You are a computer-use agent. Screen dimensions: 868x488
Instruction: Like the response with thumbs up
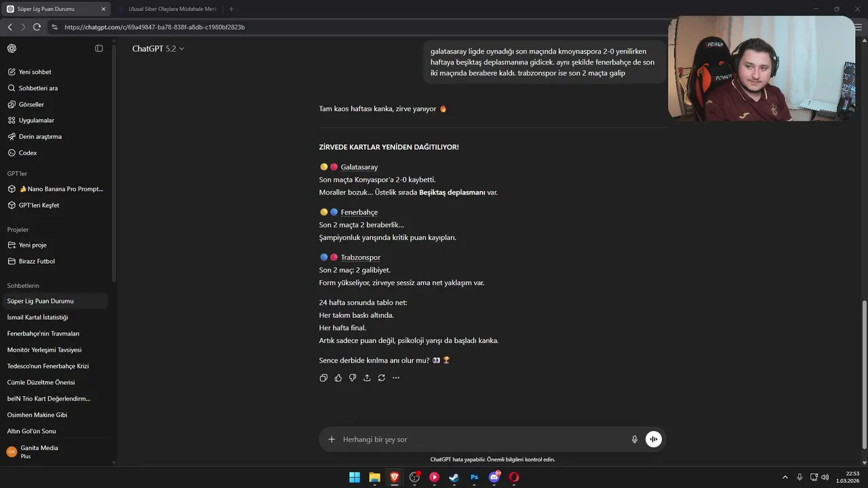coord(338,378)
